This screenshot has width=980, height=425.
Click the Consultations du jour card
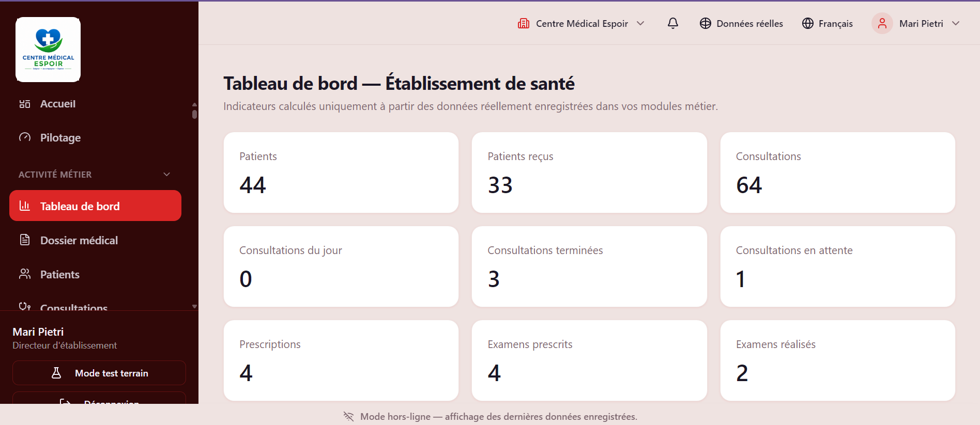pyautogui.click(x=341, y=266)
